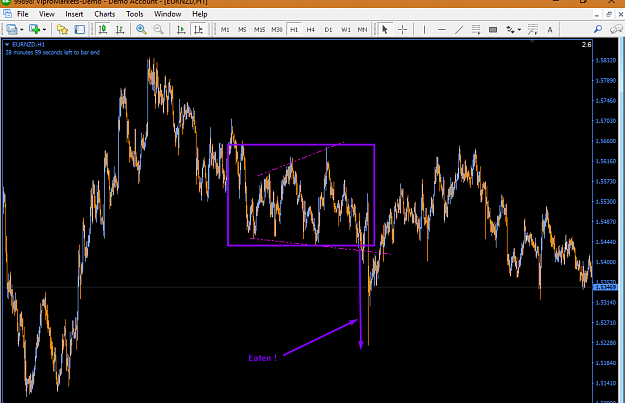Open the Window menu
This screenshot has width=625, height=403.
[167, 14]
